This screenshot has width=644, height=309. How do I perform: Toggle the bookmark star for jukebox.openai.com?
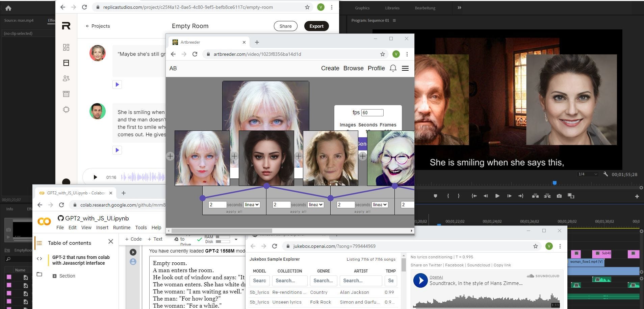(x=535, y=246)
